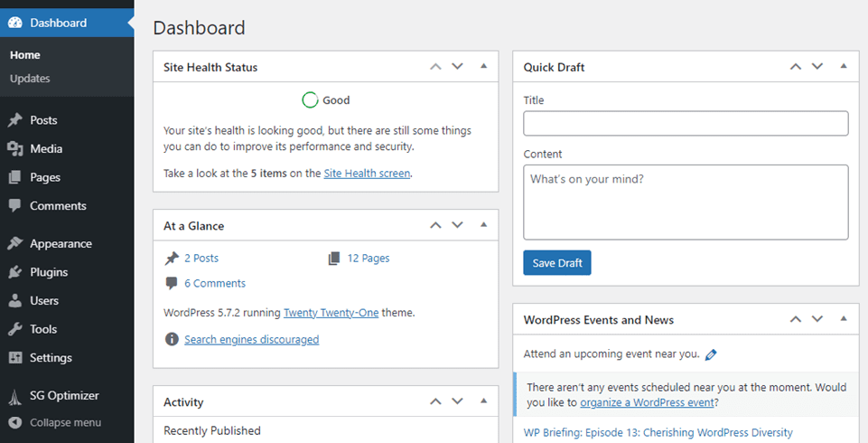Collapse the Site Health Status panel
Image resolution: width=868 pixels, height=443 pixels.
484,66
